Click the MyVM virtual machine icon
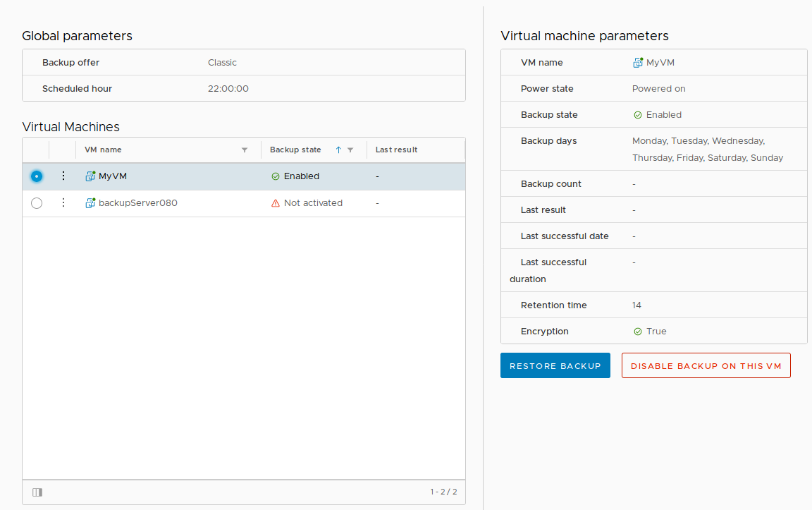 90,176
